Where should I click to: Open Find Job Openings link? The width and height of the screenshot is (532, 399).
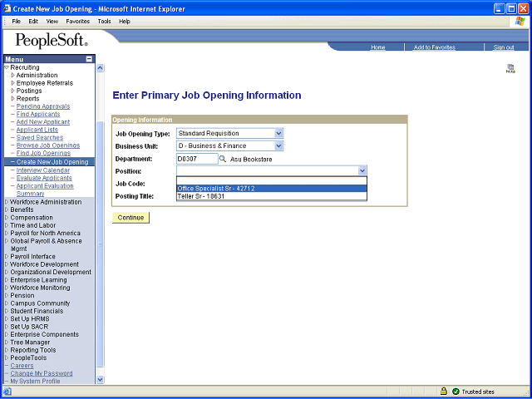[43, 153]
